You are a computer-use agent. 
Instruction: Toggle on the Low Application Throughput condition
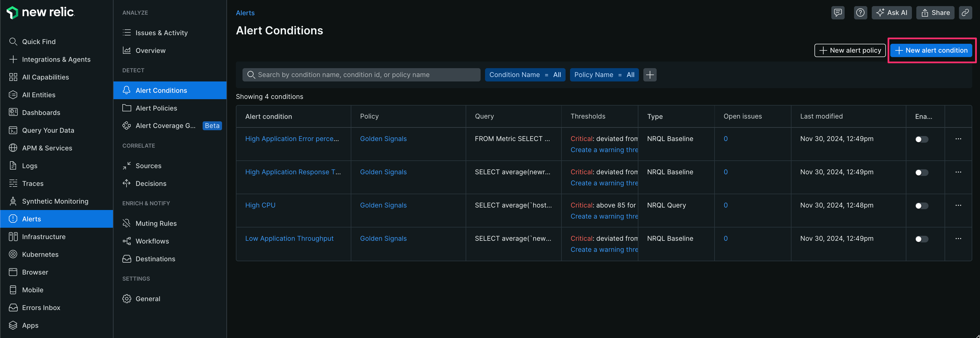click(921, 239)
